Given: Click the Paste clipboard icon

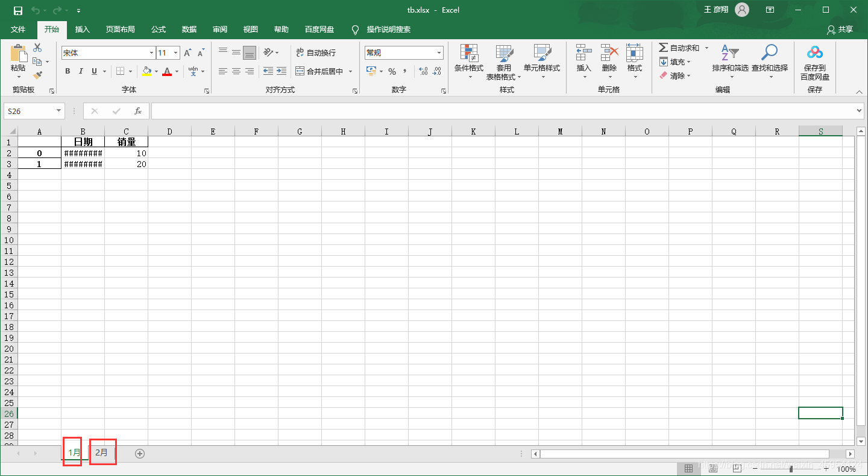Looking at the screenshot, I should pos(18,54).
